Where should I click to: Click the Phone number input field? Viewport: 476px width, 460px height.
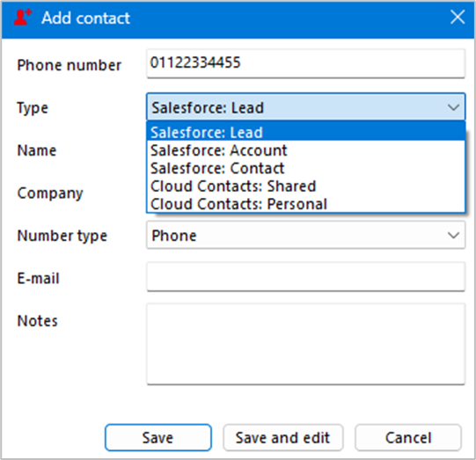pos(305,63)
